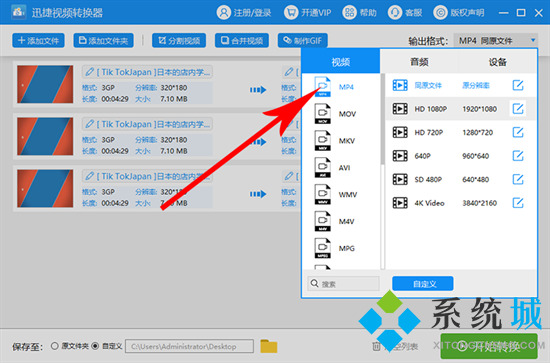The image size is (550, 363).
Task: Click the 添加文件 button
Action: coord(38,41)
